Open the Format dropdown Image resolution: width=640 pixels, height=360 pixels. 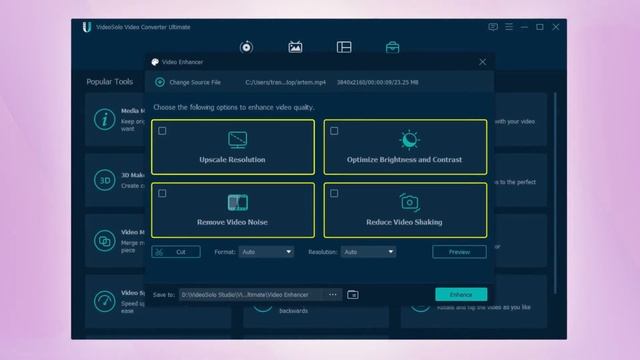[x=266, y=252]
